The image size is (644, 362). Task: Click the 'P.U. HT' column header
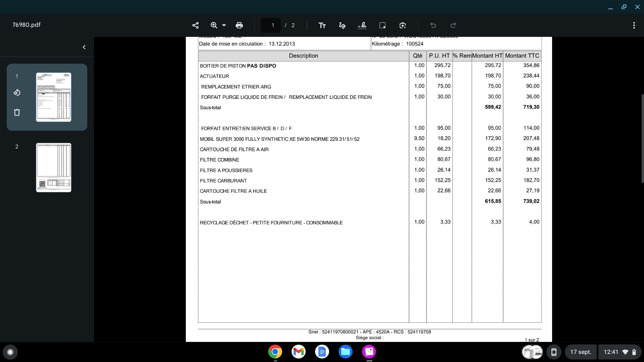pos(439,56)
